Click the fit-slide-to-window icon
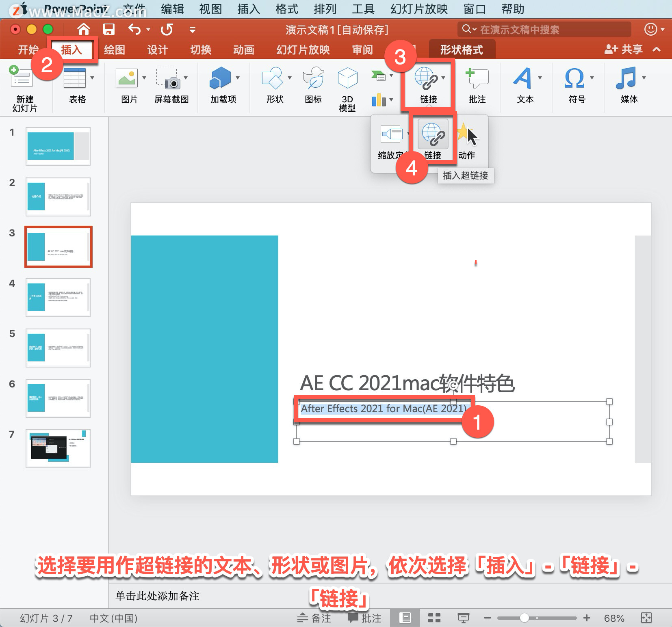 tap(646, 618)
